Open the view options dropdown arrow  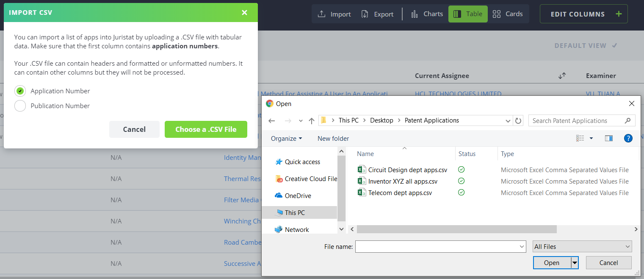(x=591, y=138)
